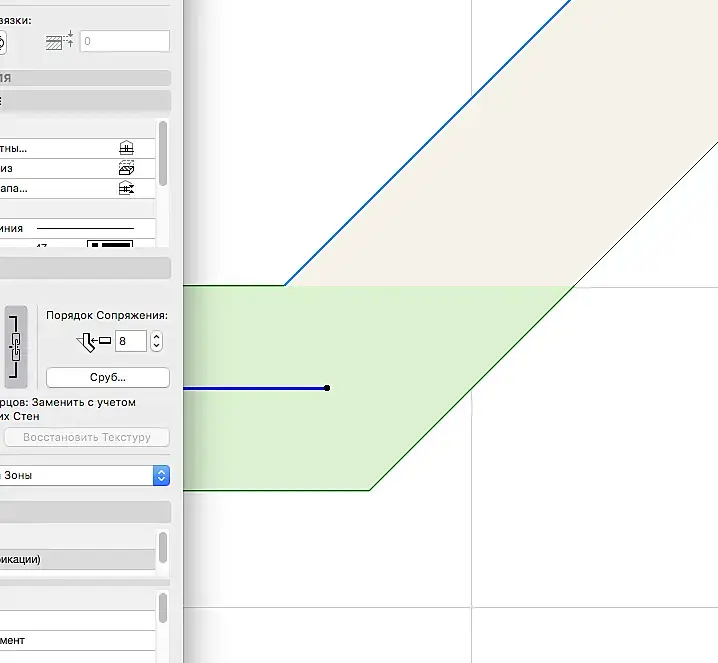This screenshot has width=718, height=663.
Task: Click the scrollbar of the floor plan display list
Action: [163, 154]
